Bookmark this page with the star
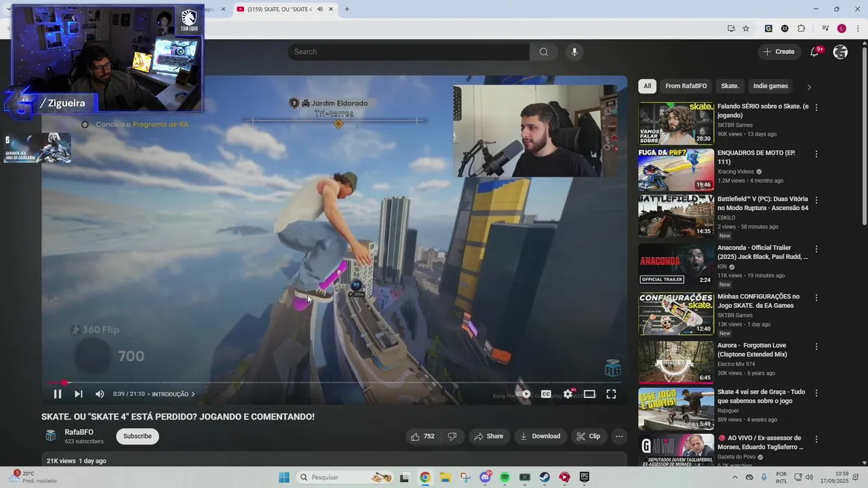The width and height of the screenshot is (868, 488). pyautogui.click(x=746, y=28)
